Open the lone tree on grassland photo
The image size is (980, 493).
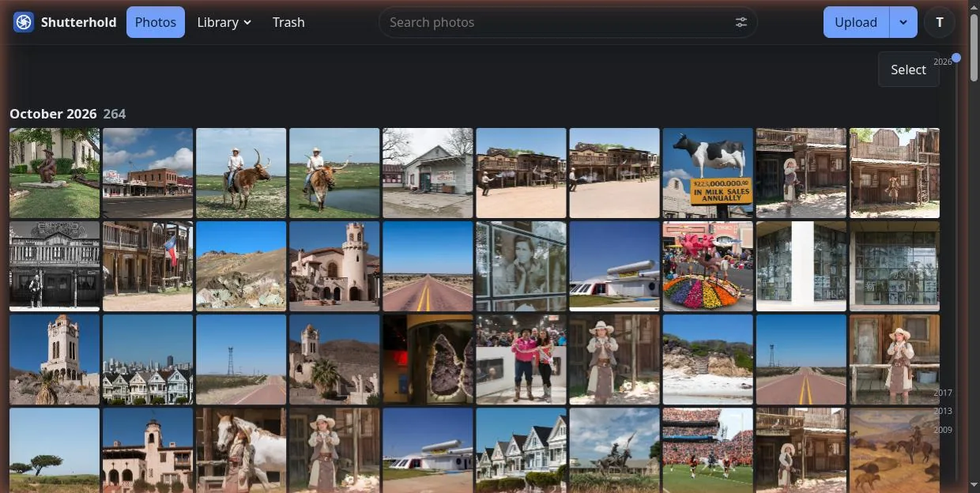coord(55,450)
